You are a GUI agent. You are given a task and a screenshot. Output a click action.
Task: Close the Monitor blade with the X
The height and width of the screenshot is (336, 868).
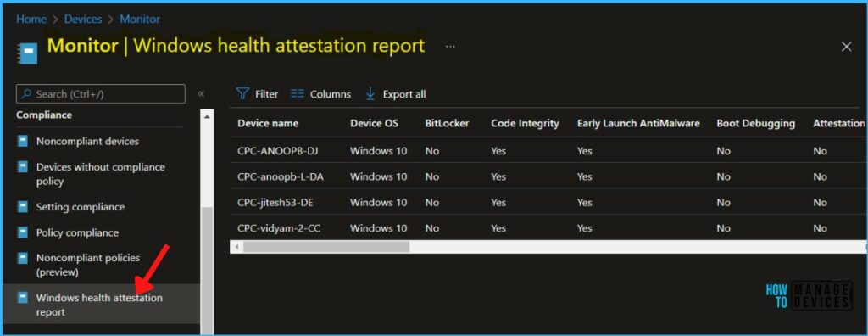(x=846, y=48)
